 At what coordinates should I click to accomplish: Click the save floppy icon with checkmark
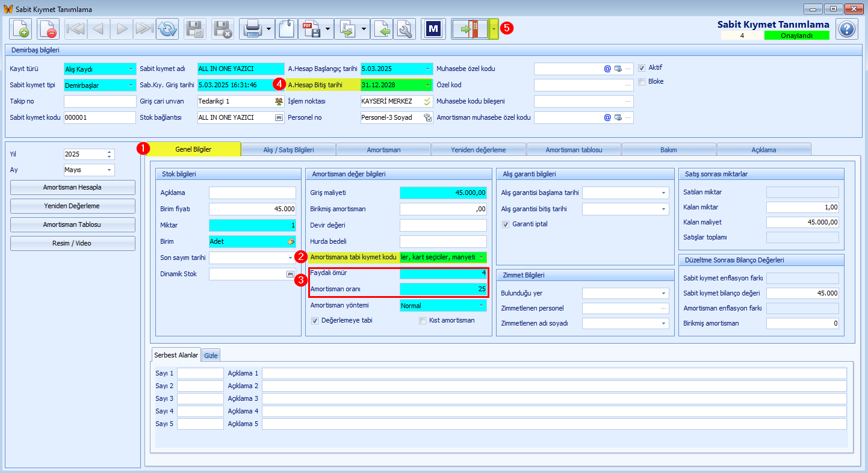coord(195,29)
